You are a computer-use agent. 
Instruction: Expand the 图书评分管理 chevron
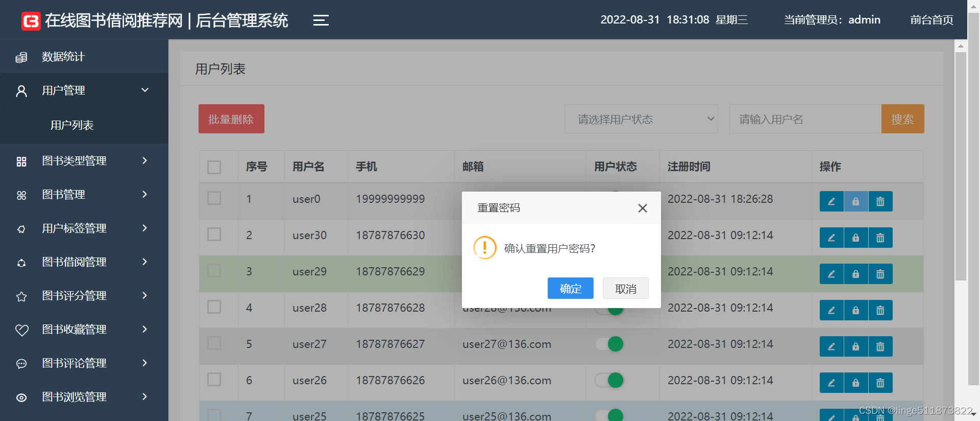pos(145,295)
